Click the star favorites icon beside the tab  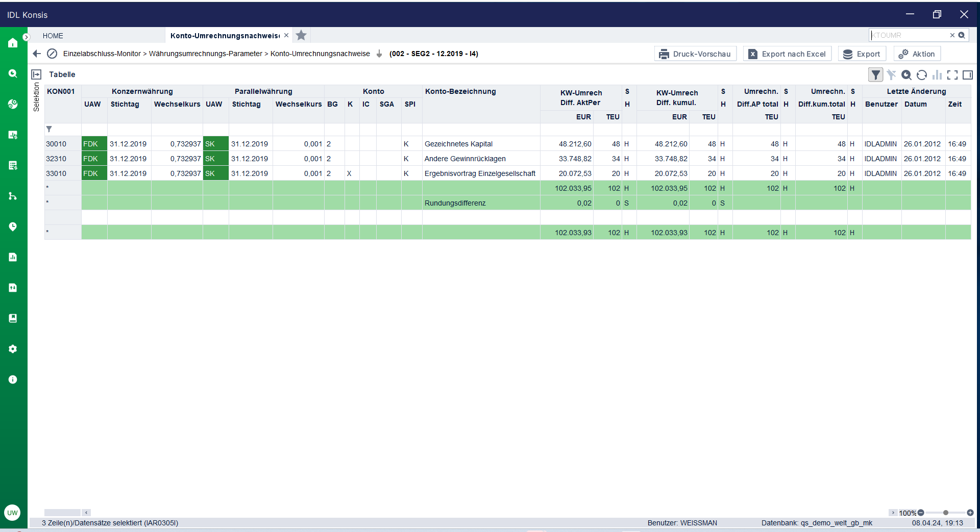(301, 35)
